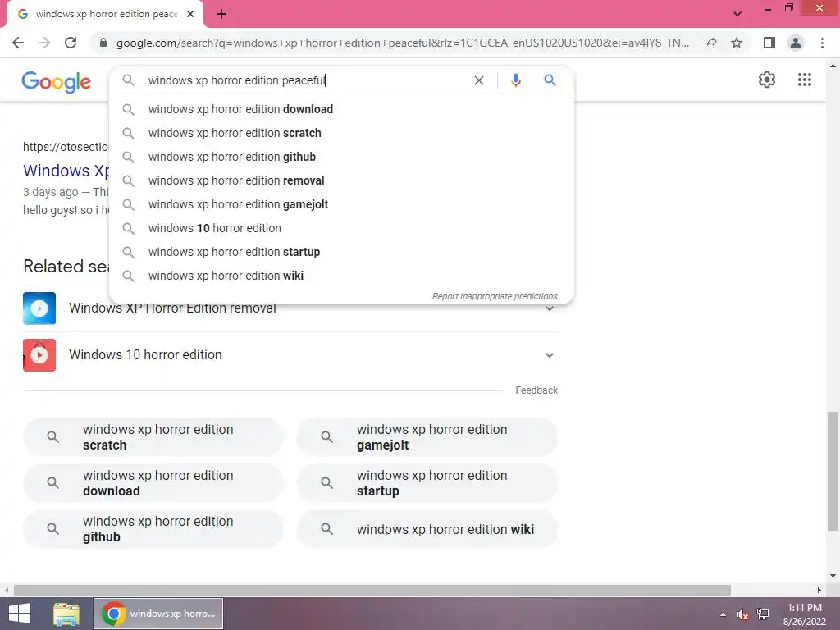
Task: Click the muted volume tray icon
Action: (x=742, y=614)
